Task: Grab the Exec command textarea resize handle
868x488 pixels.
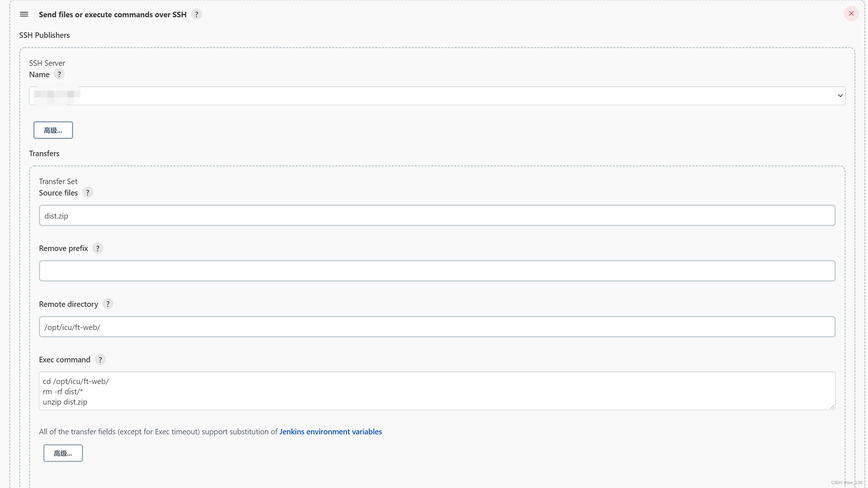Action: coord(832,407)
